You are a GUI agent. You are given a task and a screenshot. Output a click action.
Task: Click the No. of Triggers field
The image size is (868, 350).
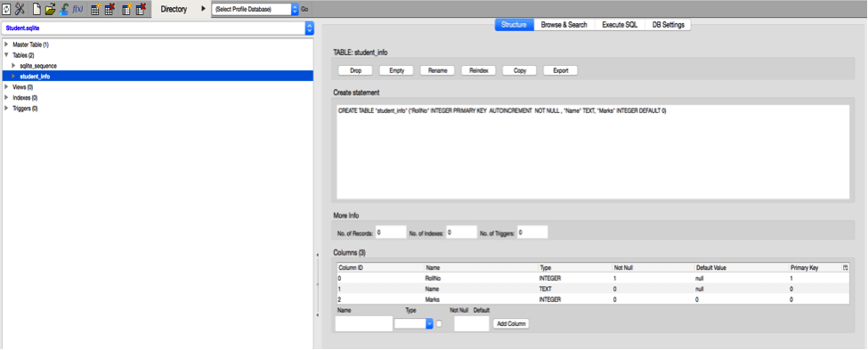tap(532, 232)
